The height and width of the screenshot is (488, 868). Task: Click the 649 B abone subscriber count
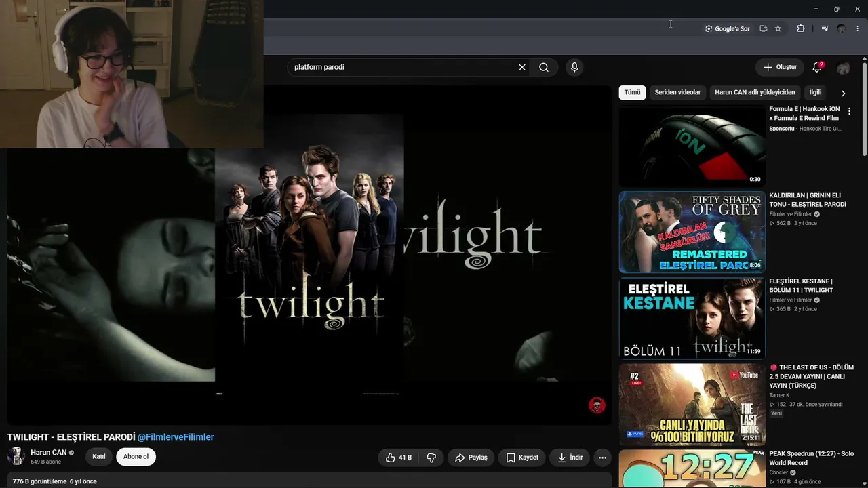45,462
